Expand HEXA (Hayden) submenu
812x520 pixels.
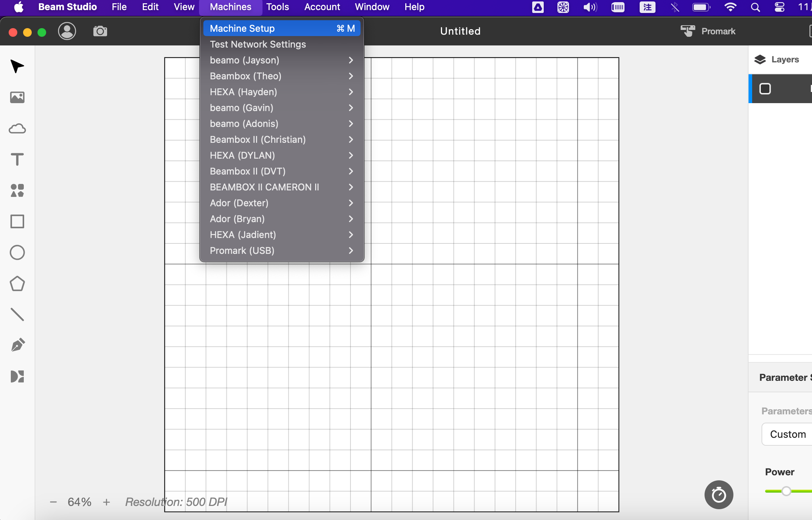point(282,92)
